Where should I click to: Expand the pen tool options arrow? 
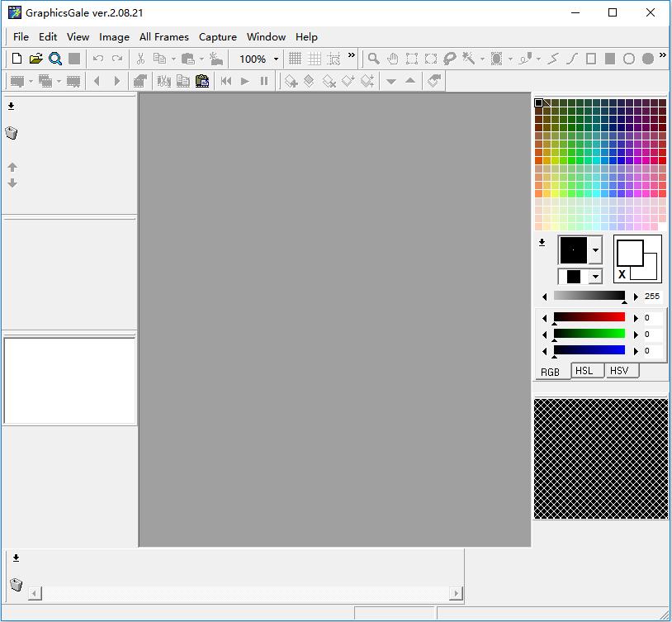[x=538, y=59]
